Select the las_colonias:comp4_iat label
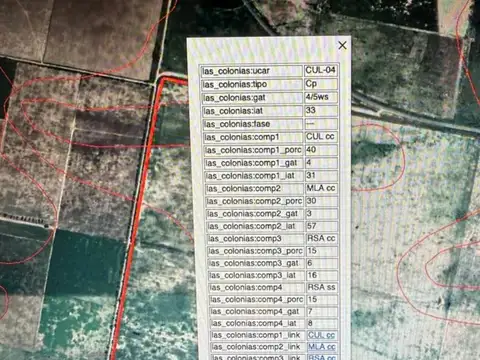Image resolution: width=480 pixels, height=360 pixels. (254, 323)
